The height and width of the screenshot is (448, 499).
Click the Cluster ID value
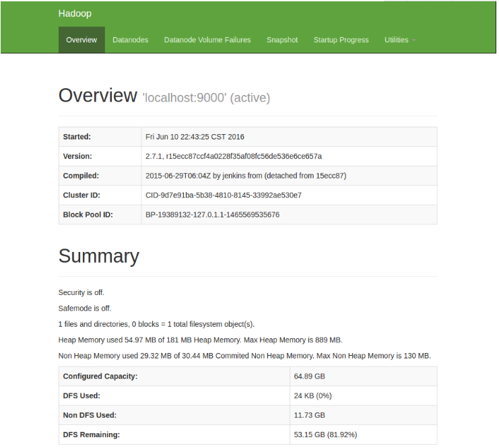pyautogui.click(x=224, y=195)
